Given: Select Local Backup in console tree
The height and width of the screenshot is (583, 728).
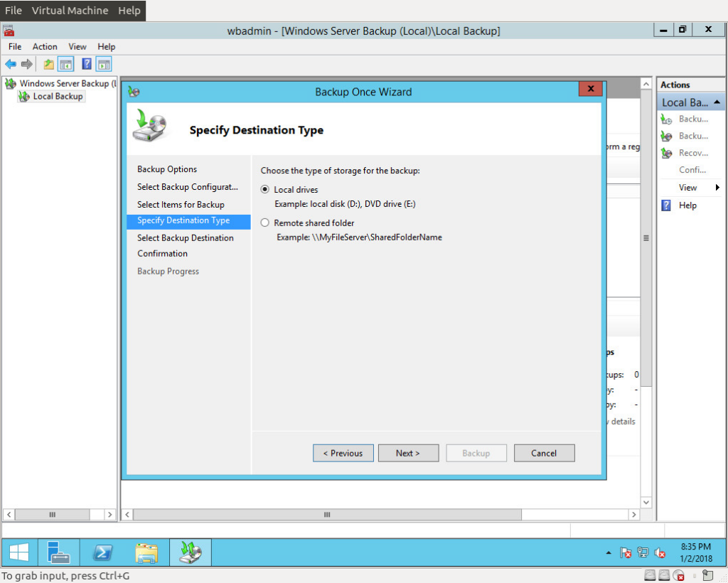Looking at the screenshot, I should [x=58, y=97].
